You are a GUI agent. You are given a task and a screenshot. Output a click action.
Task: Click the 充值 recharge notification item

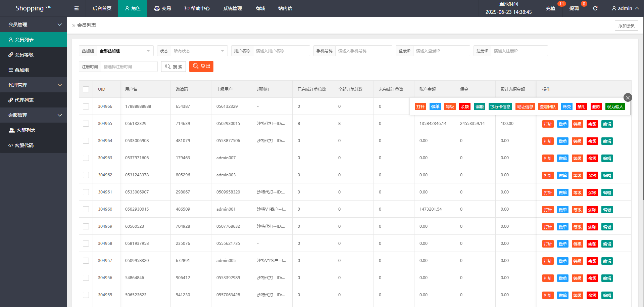click(550, 8)
